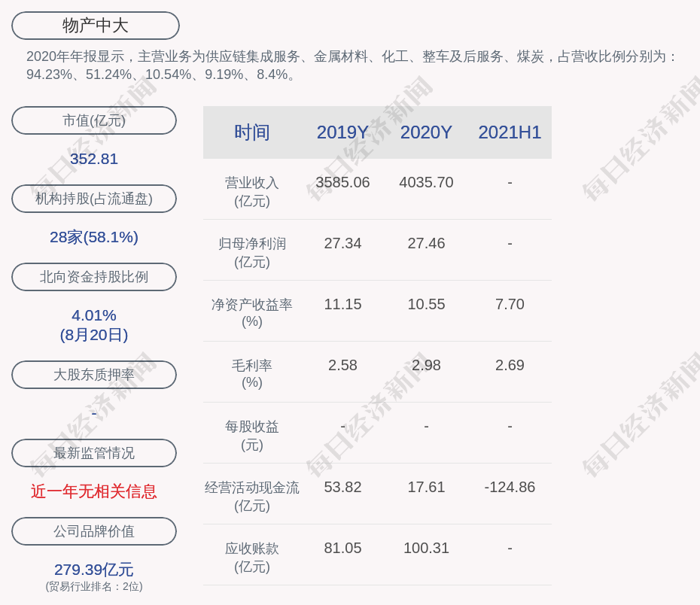Click revenue value 4035.70
The height and width of the screenshot is (605, 700).
(426, 183)
